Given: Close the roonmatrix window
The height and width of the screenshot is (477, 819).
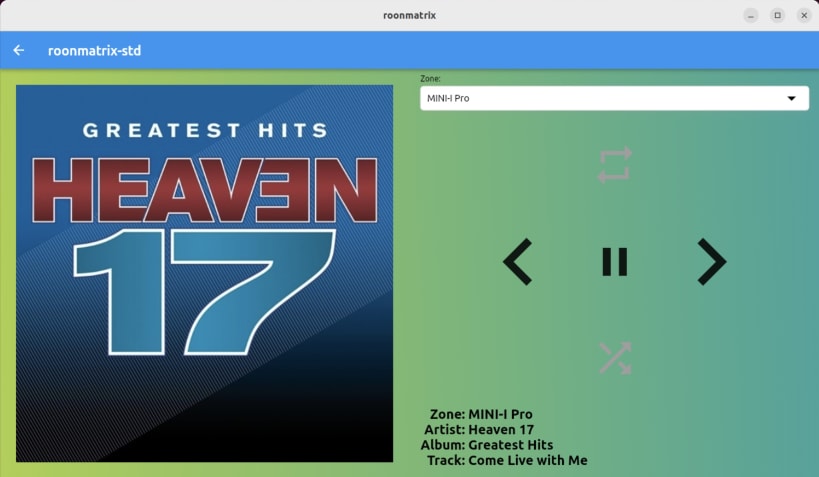Looking at the screenshot, I should (x=804, y=16).
